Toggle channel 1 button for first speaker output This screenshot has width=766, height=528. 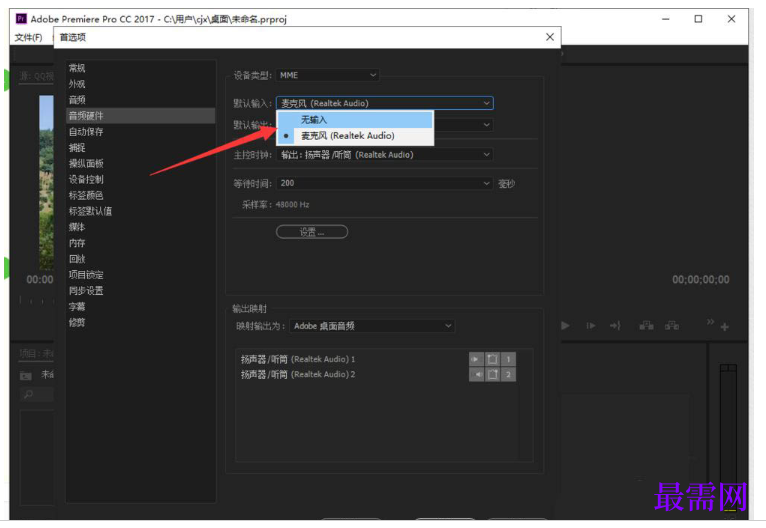click(508, 359)
